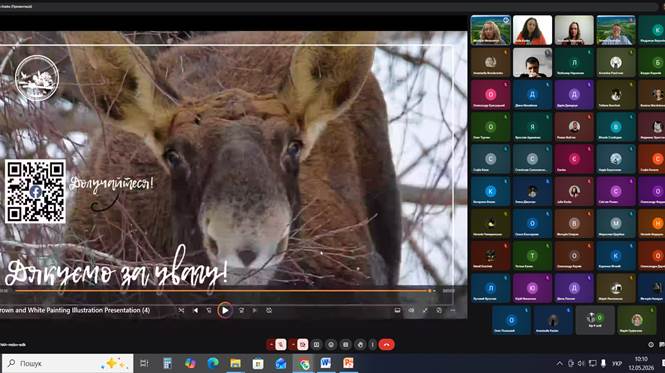Toggle the camera off button in Meet

tap(302, 345)
